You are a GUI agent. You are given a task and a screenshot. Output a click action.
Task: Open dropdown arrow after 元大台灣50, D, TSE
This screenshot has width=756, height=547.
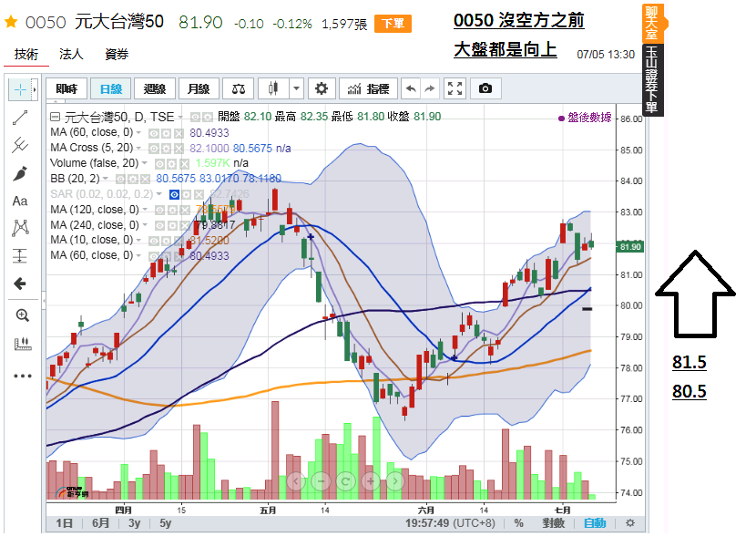click(180, 117)
